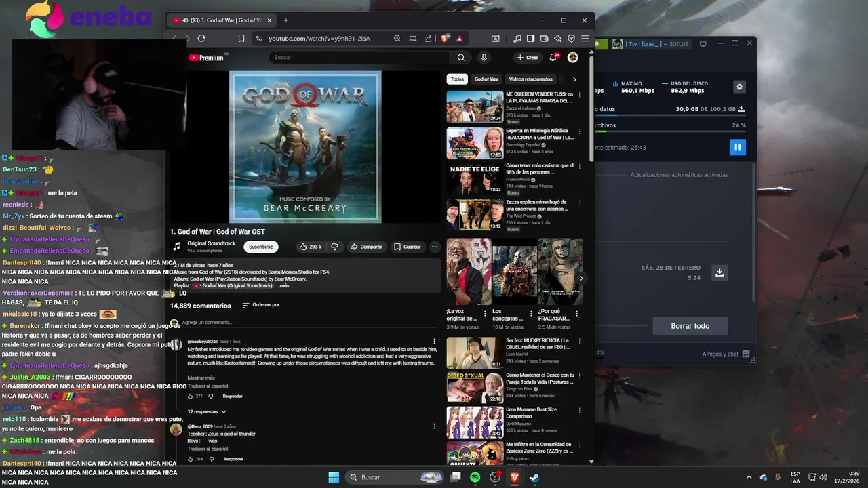The height and width of the screenshot is (488, 868).
Task: Open Steam from the taskbar
Action: (x=534, y=477)
